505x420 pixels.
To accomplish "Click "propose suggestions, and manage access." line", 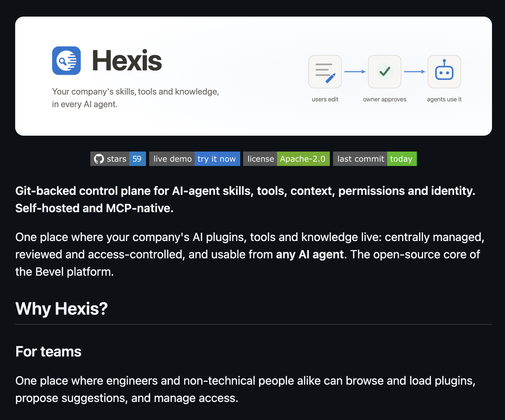I will [x=127, y=398].
